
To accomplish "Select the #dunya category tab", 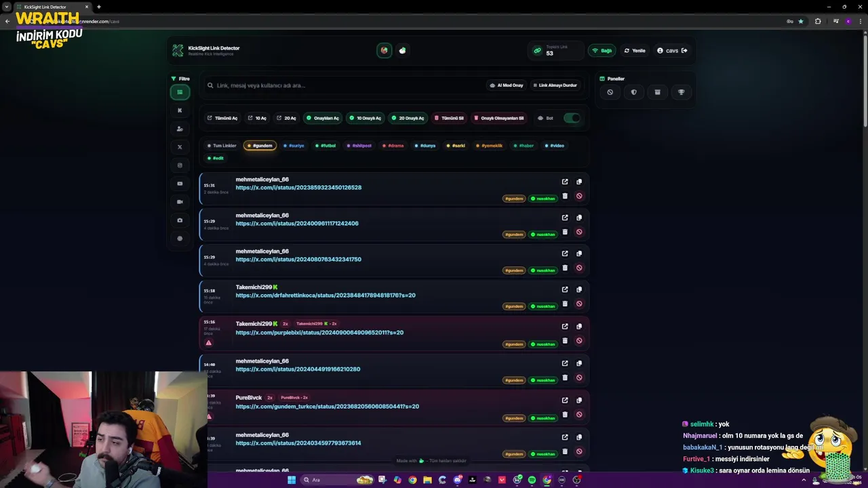I will coord(425,146).
